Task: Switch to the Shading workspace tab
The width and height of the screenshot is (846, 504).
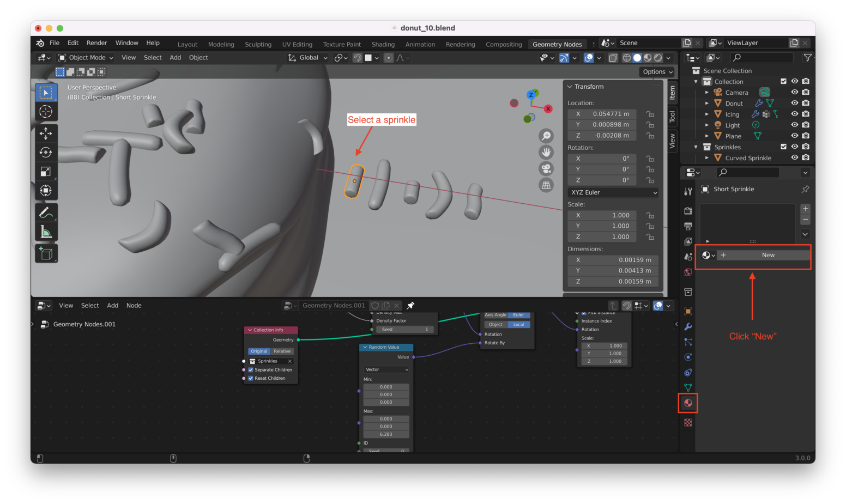Action: click(383, 45)
